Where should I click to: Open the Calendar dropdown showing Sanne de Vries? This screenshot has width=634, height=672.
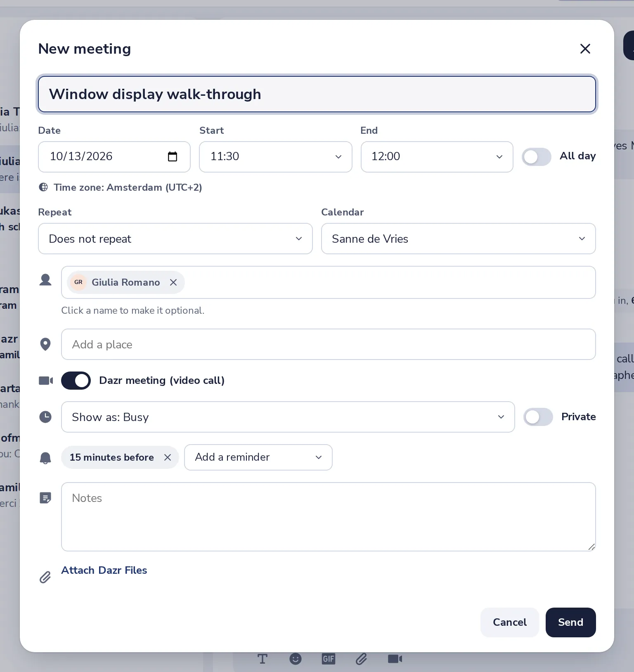(458, 239)
